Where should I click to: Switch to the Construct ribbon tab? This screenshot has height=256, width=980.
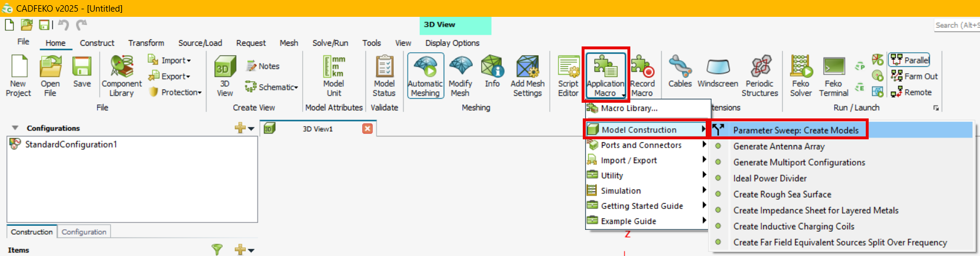pyautogui.click(x=97, y=43)
